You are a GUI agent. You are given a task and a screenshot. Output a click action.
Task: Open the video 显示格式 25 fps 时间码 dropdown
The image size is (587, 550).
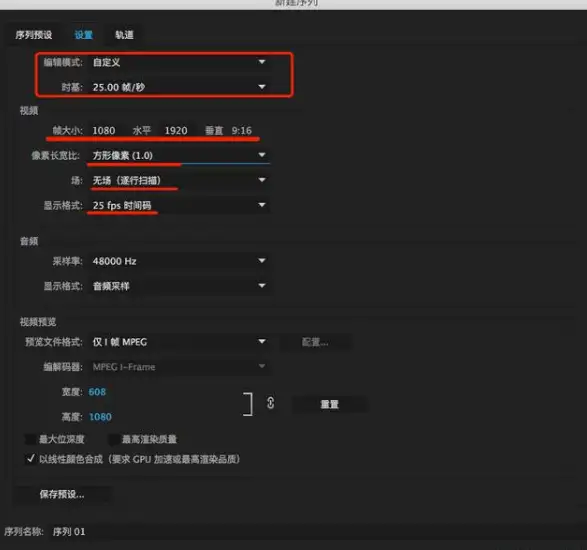click(179, 205)
